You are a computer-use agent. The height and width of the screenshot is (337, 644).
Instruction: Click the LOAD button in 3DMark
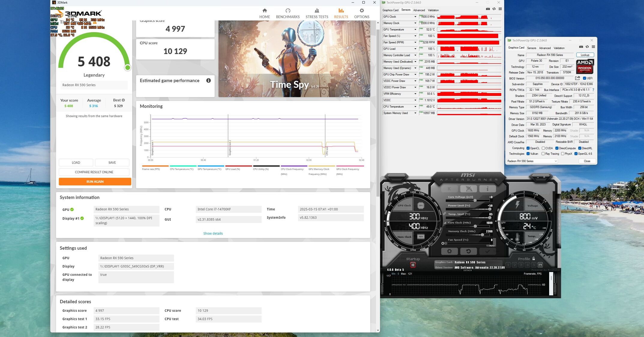coord(76,163)
